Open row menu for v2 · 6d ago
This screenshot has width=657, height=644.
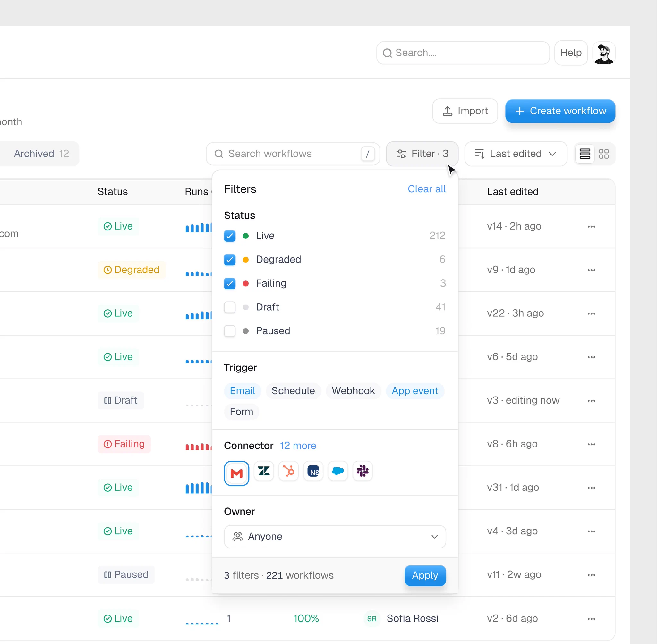pos(591,619)
